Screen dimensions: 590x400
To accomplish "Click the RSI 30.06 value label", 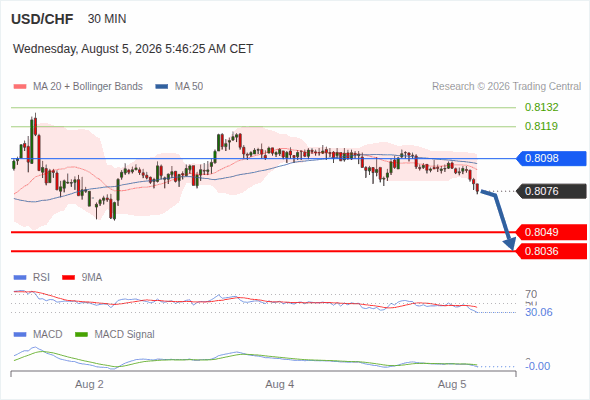I will pos(539,312).
